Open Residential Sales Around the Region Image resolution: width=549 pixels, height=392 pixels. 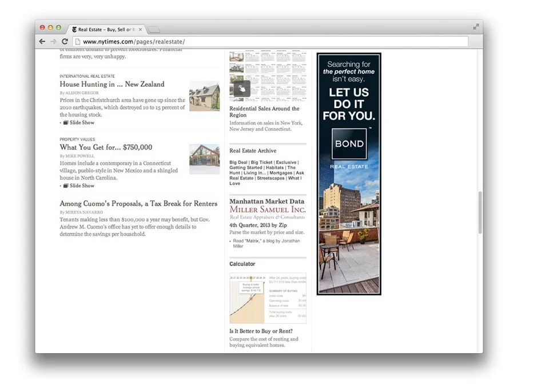coord(264,111)
